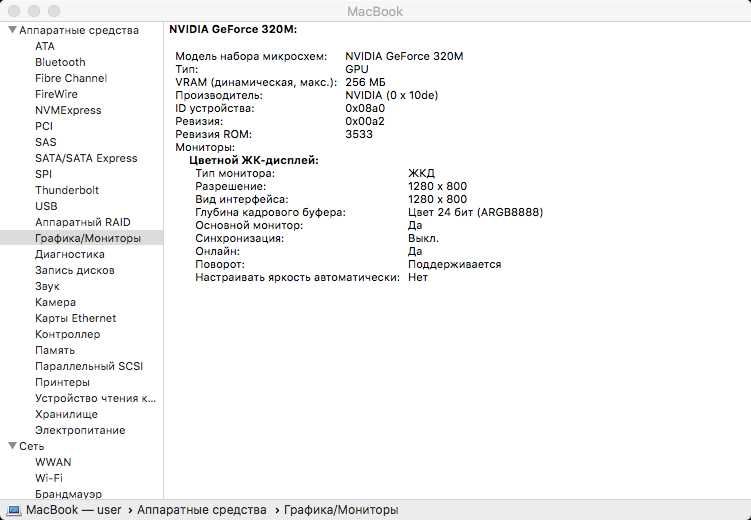The height and width of the screenshot is (520, 751).
Task: Select FireWire in the sidebar
Action: point(56,94)
